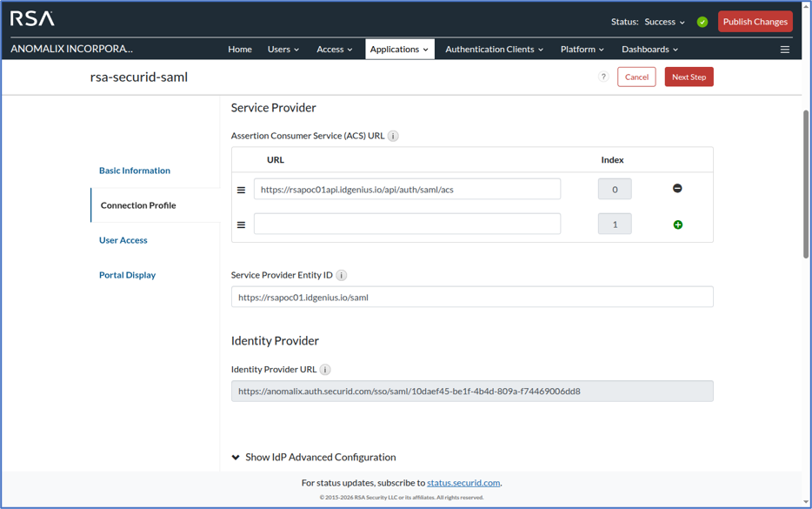Image resolution: width=812 pixels, height=509 pixels.
Task: Grab the reorder handle of ACS index 0 row
Action: pos(241,190)
